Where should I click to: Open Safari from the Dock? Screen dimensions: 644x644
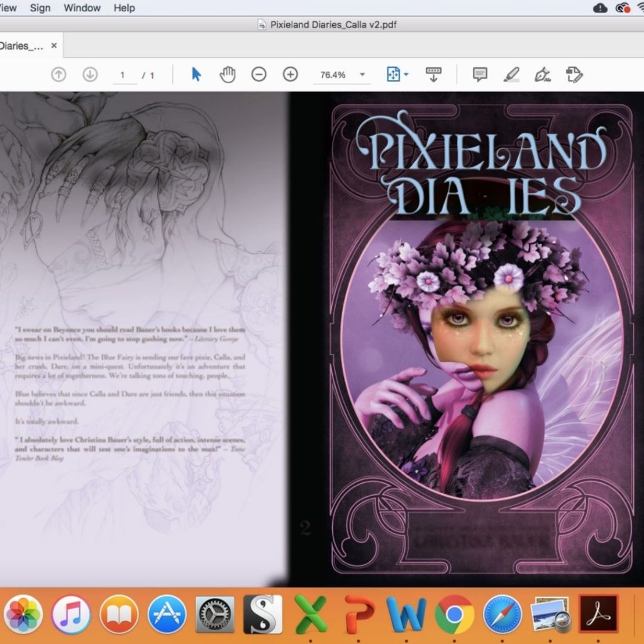click(x=502, y=614)
